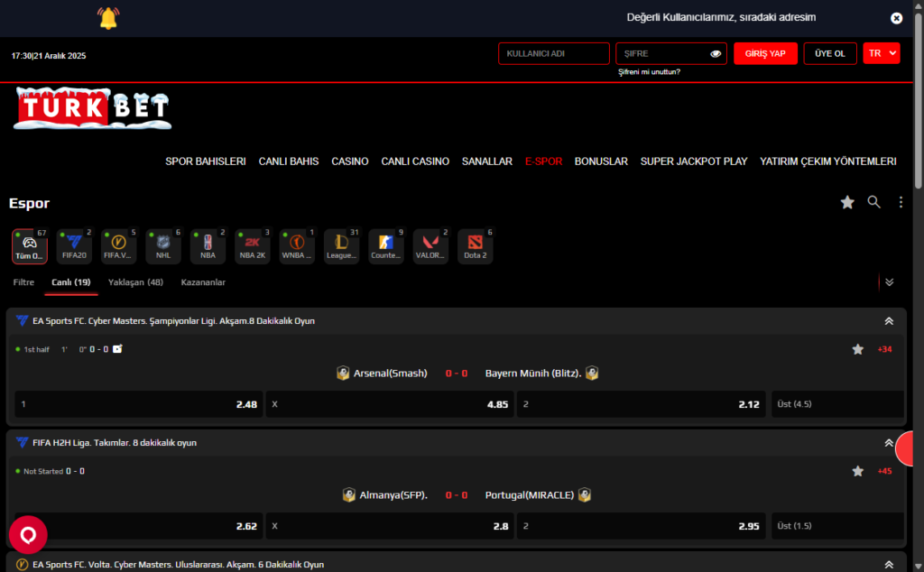This screenshot has width=924, height=572.
Task: Open the NHL esports category
Action: click(162, 245)
